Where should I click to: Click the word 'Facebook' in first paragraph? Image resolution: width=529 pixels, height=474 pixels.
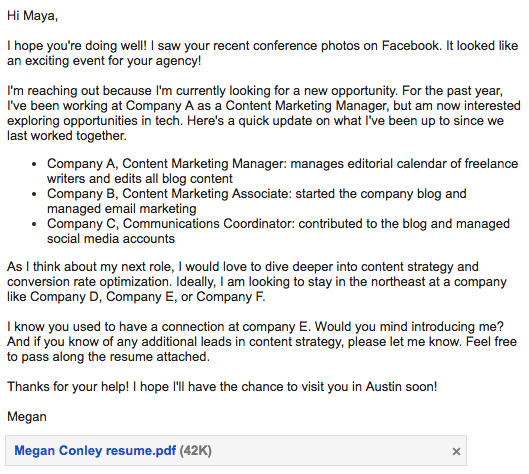coord(411,46)
